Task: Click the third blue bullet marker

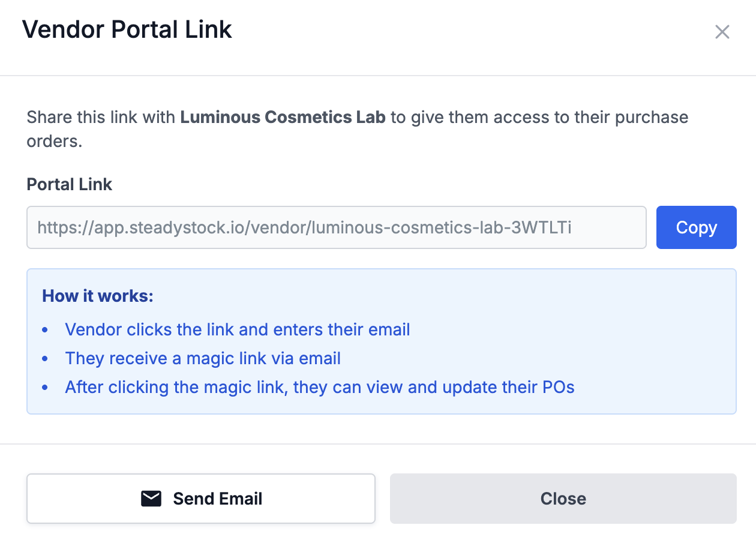Action: click(x=45, y=387)
